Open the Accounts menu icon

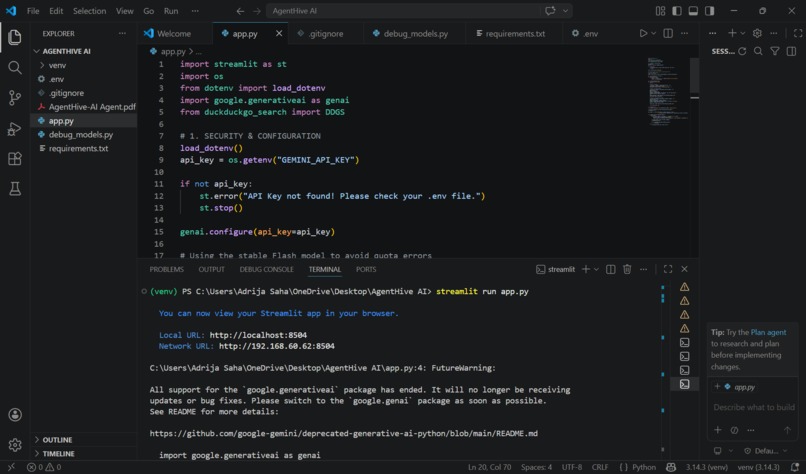click(x=15, y=414)
